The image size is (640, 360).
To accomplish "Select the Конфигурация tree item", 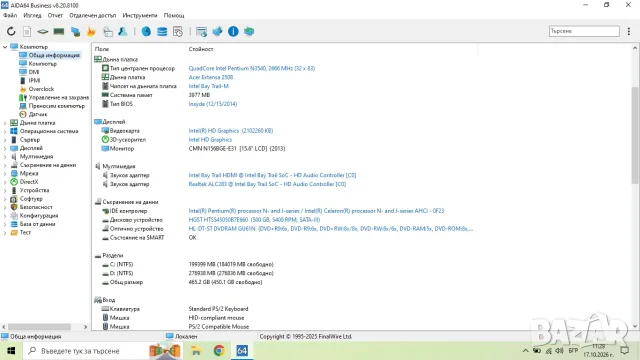I will click(39, 216).
